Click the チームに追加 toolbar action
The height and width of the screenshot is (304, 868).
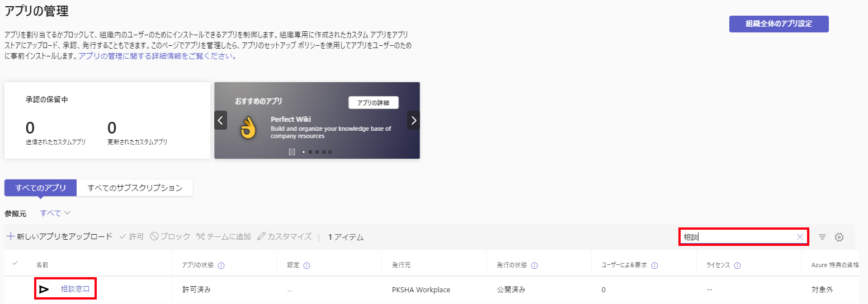tap(223, 237)
